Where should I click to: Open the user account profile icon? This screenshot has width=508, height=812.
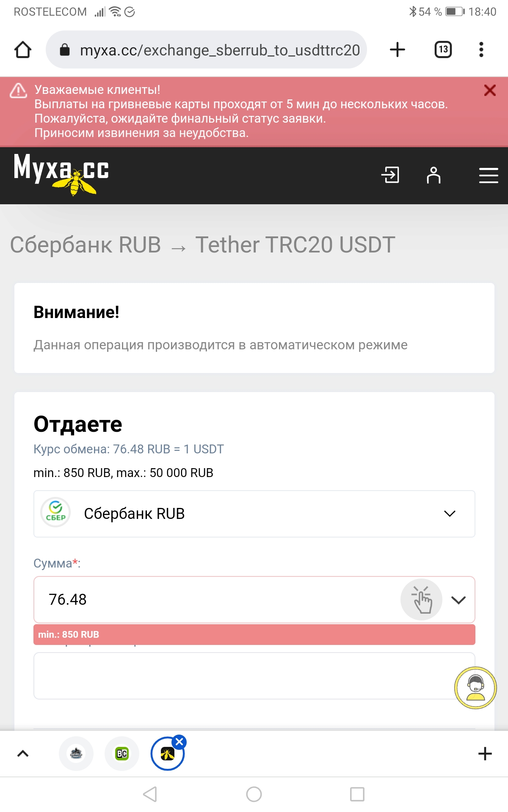tap(433, 175)
